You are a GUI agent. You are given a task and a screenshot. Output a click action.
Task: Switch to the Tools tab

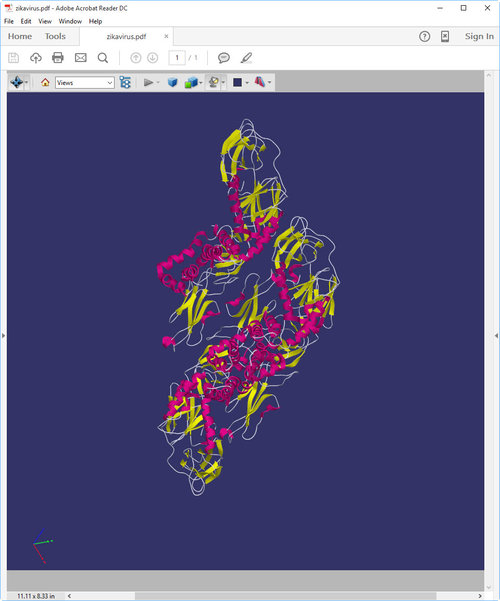coord(55,36)
